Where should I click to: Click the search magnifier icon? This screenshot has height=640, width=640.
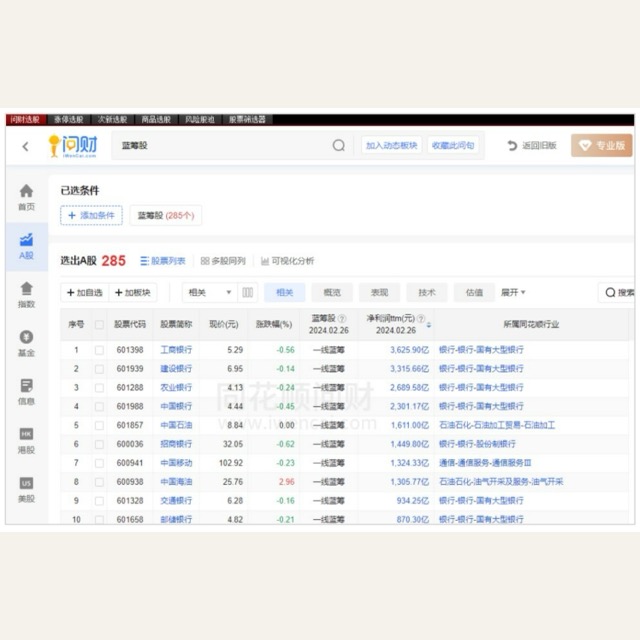coord(339,145)
